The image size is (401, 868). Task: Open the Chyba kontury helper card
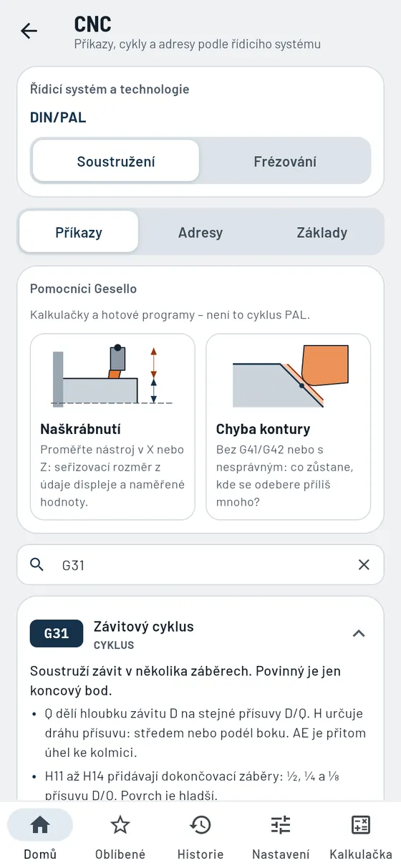[x=289, y=427]
